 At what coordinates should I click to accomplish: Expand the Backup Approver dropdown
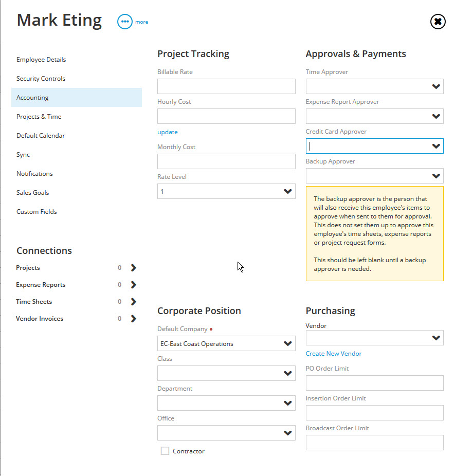click(375, 176)
